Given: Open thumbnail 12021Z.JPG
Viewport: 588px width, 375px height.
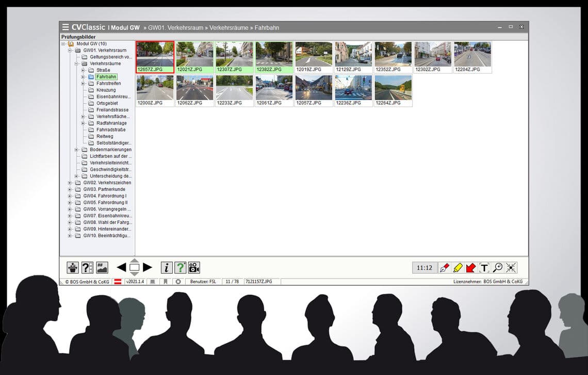Looking at the screenshot, I should coord(194,57).
